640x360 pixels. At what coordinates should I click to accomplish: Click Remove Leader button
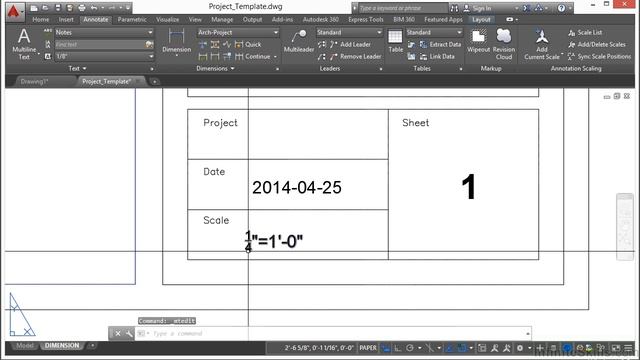355,56
